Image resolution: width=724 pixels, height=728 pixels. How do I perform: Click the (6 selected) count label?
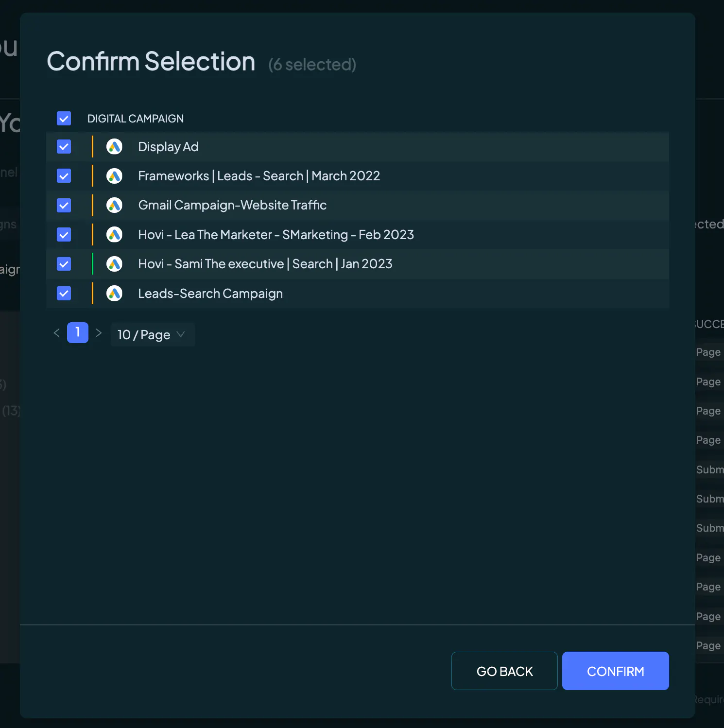point(312,64)
